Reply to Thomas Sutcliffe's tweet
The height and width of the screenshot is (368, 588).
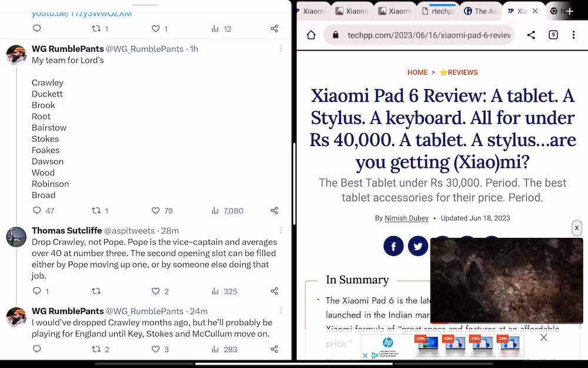click(36, 291)
